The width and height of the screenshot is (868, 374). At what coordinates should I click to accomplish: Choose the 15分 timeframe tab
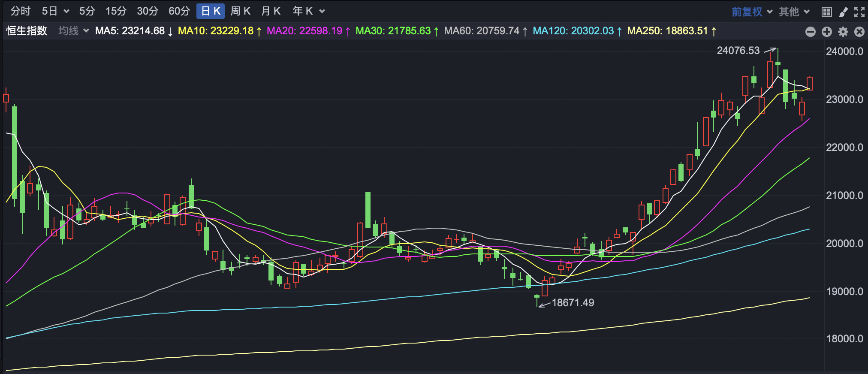pyautogui.click(x=116, y=11)
